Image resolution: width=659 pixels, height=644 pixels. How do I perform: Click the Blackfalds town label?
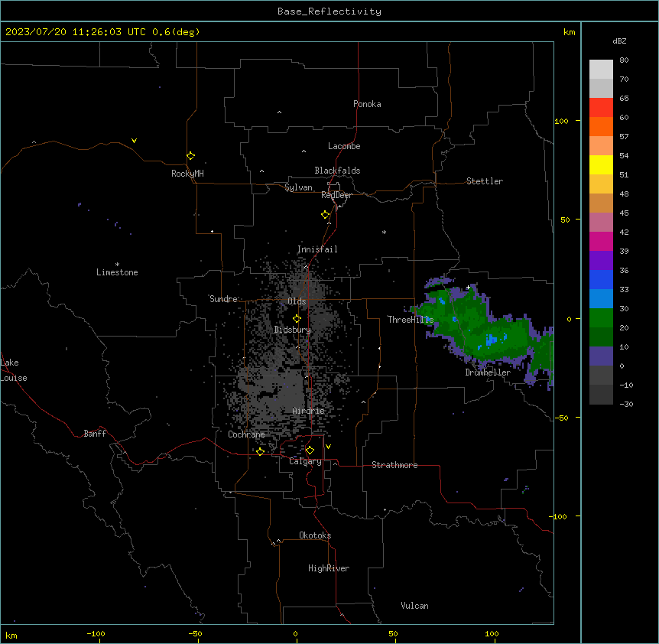tap(337, 171)
